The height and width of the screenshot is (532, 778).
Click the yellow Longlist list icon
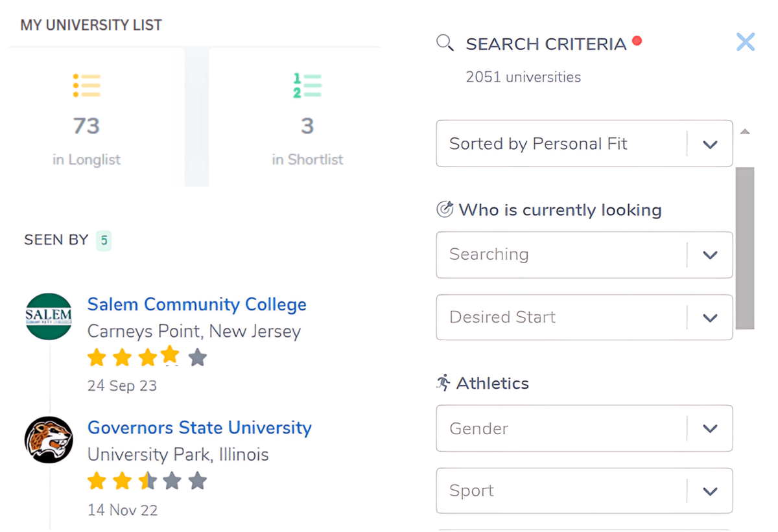86,86
